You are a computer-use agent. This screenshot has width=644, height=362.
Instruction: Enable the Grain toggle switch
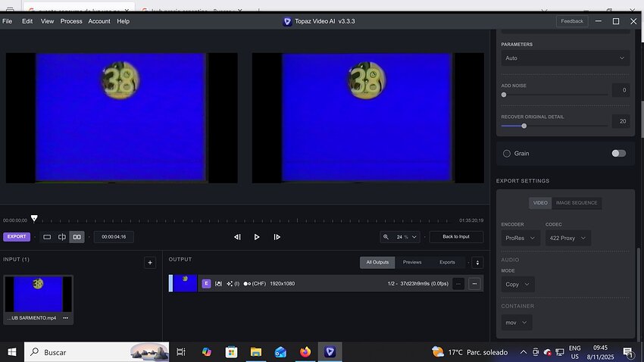pos(618,153)
